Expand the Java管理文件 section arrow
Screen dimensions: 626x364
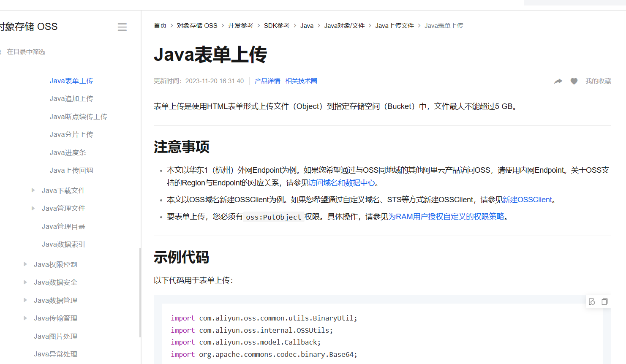point(33,208)
